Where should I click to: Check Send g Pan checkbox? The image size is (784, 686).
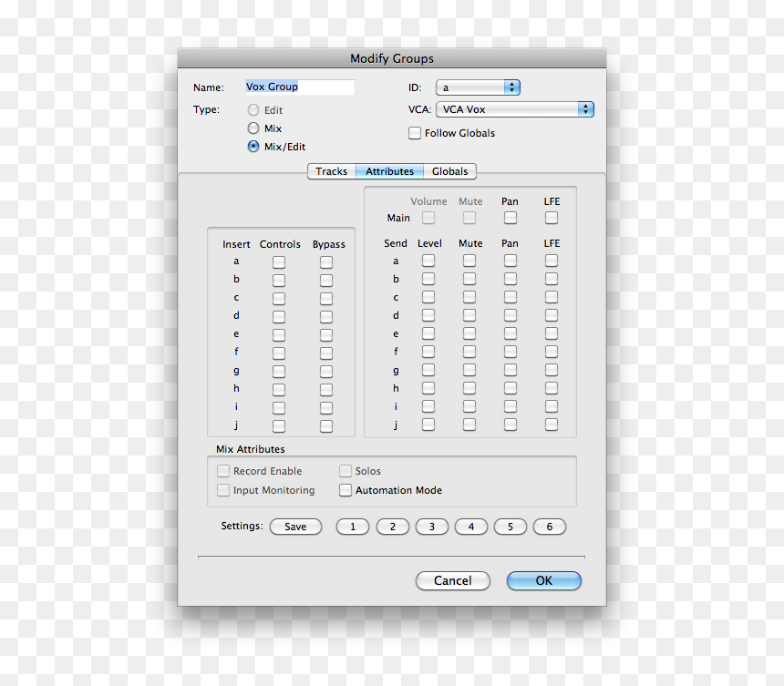510,370
